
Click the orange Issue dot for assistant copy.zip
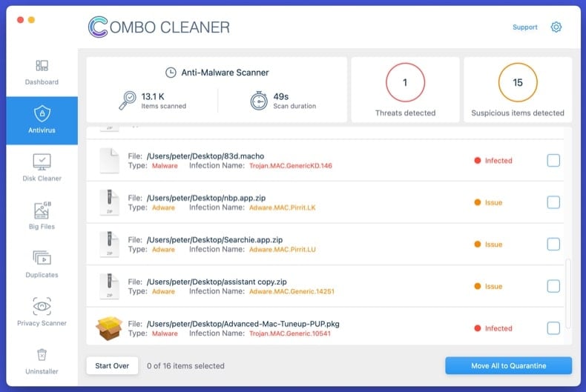click(477, 286)
